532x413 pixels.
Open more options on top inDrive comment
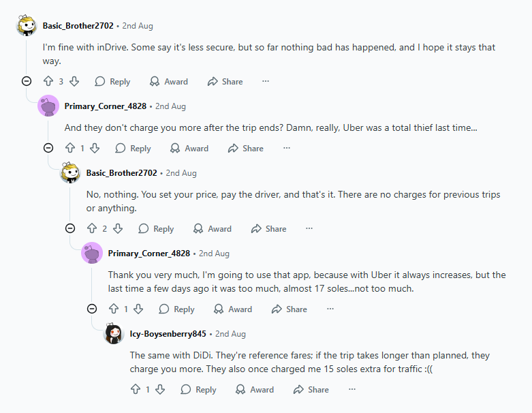(266, 81)
